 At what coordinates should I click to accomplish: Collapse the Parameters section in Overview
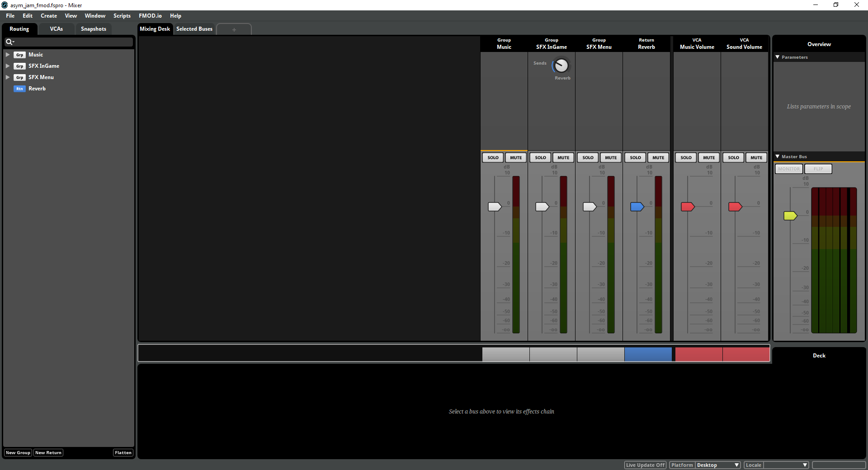[x=778, y=57]
